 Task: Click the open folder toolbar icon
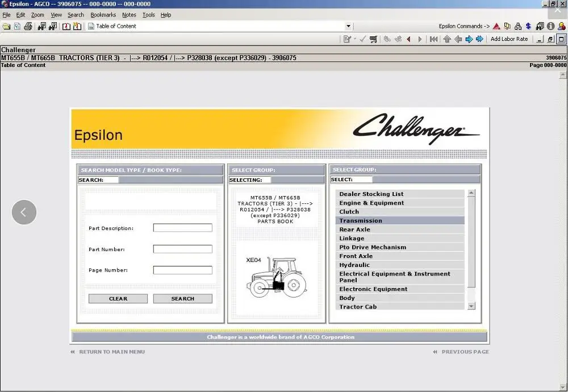[6, 26]
